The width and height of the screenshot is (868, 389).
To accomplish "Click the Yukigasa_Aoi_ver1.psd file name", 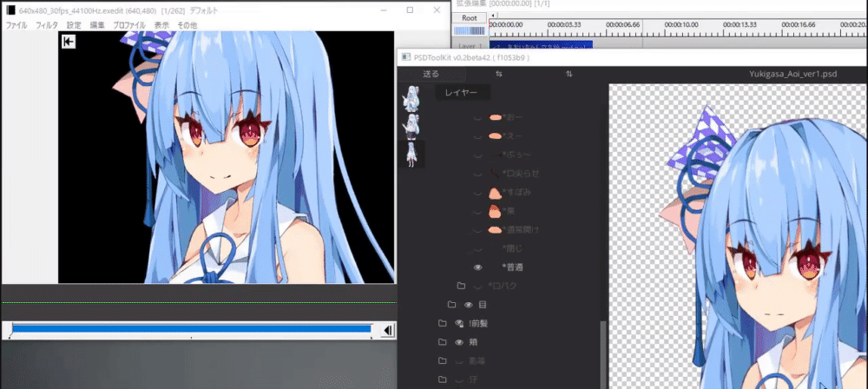I will (x=793, y=74).
